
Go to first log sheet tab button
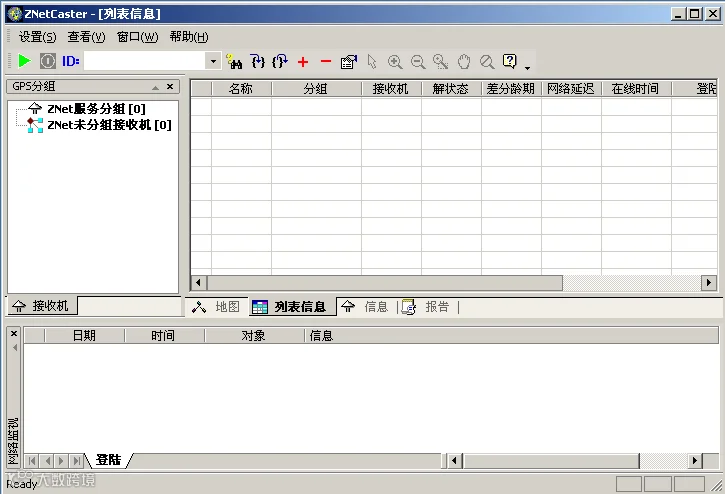pyautogui.click(x=31, y=461)
